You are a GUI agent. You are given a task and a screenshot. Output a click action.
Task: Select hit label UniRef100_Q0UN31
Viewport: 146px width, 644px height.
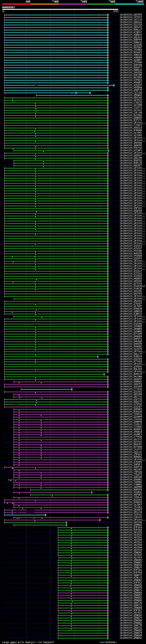point(131,492)
